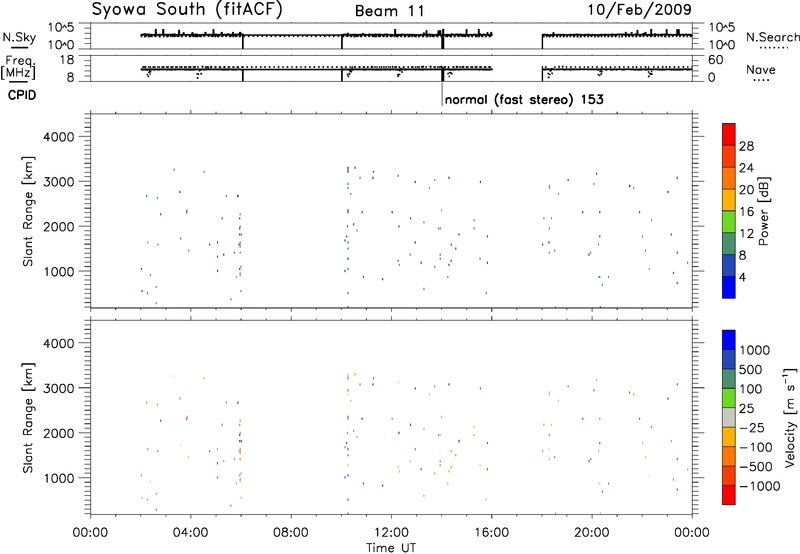Click the Power panel 'Slant Range [km]' label
The width and height of the screenshot is (800, 554).
pyautogui.click(x=28, y=212)
